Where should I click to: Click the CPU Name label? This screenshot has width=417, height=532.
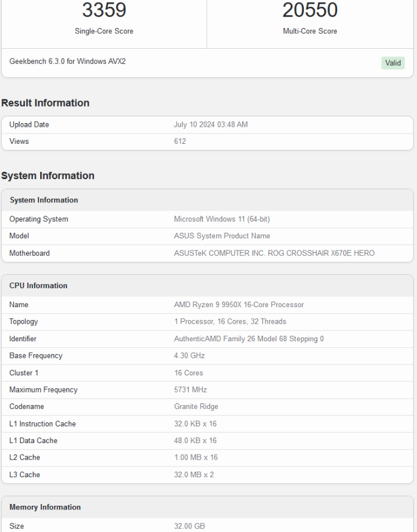[19, 305]
